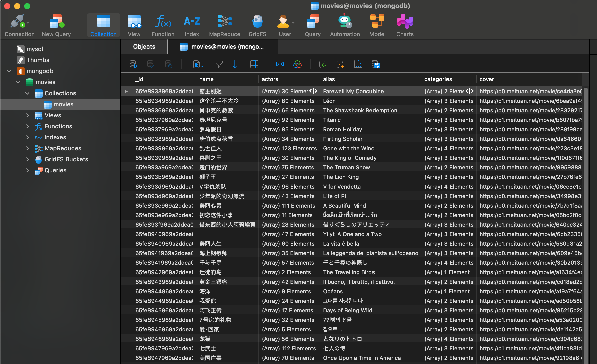Click the export data icon
The height and width of the screenshot is (364, 597).
point(340,64)
